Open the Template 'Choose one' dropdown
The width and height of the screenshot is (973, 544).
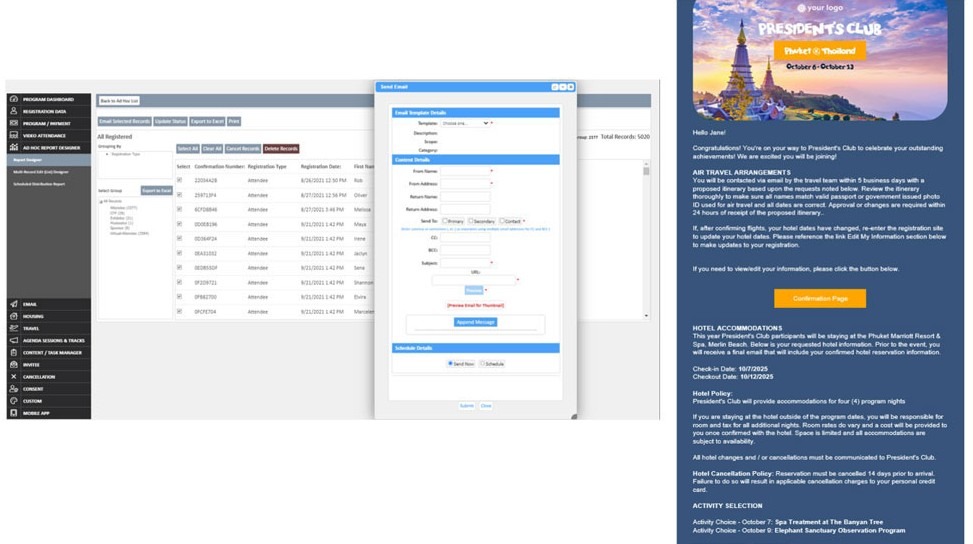pos(466,123)
